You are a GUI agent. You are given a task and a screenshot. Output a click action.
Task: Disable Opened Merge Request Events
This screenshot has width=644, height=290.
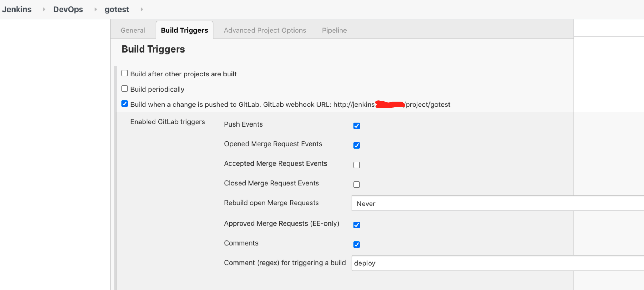(357, 145)
